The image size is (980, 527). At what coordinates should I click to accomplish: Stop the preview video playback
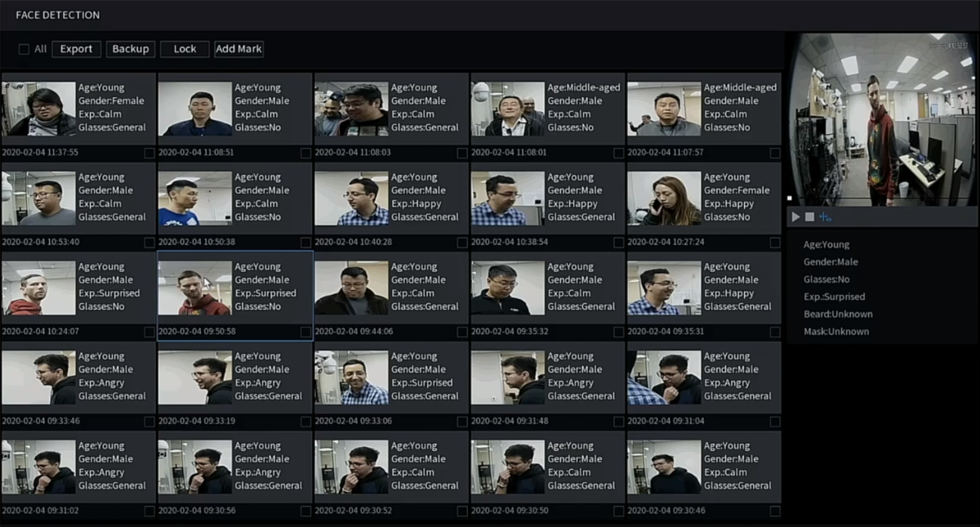point(809,217)
